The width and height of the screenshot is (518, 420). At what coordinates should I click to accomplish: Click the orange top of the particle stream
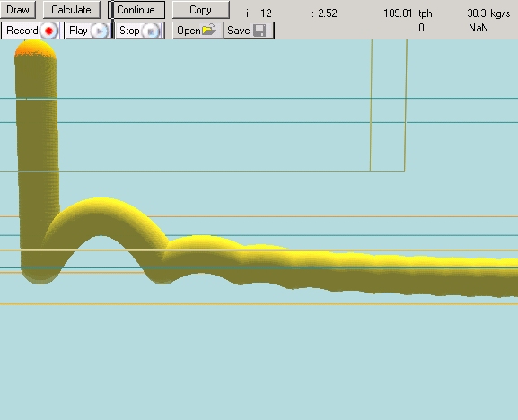coord(35,48)
